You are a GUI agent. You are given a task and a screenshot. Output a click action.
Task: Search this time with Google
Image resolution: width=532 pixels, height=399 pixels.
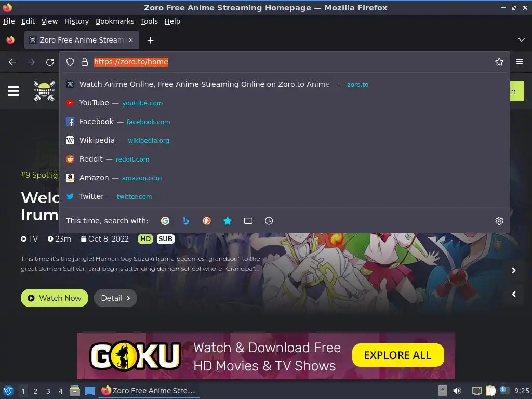click(165, 221)
